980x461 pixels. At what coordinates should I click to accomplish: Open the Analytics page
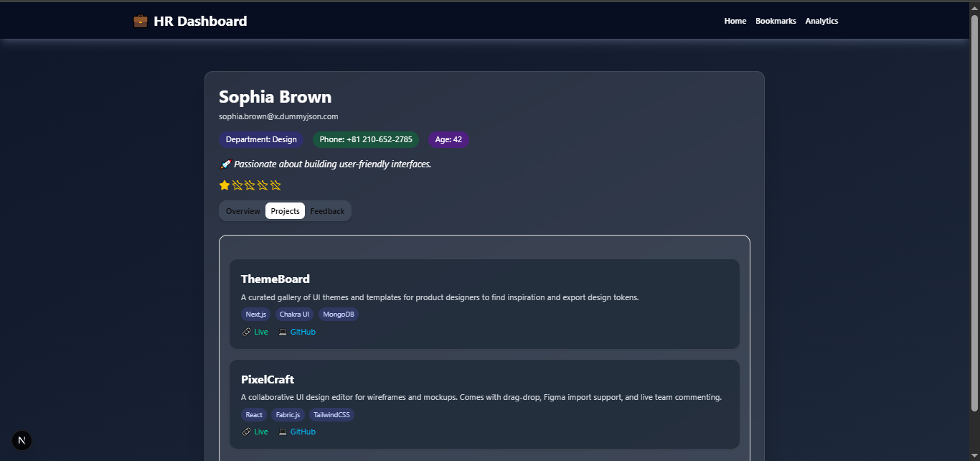(821, 21)
